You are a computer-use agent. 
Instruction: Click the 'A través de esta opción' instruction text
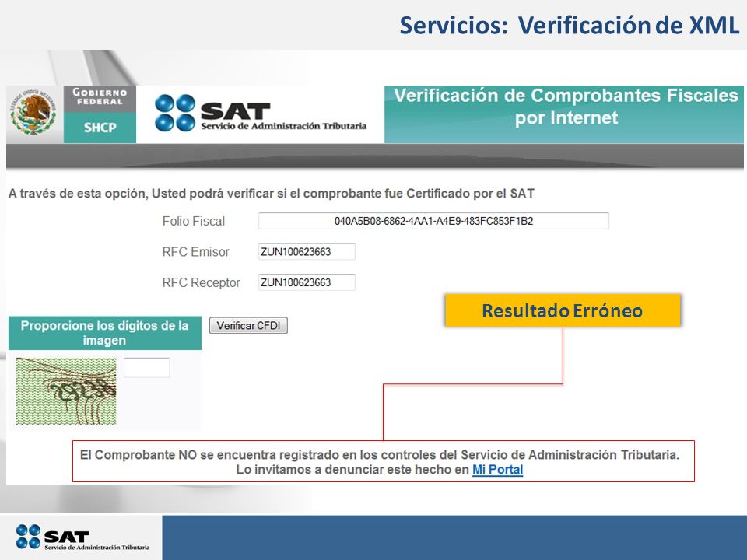(x=272, y=194)
